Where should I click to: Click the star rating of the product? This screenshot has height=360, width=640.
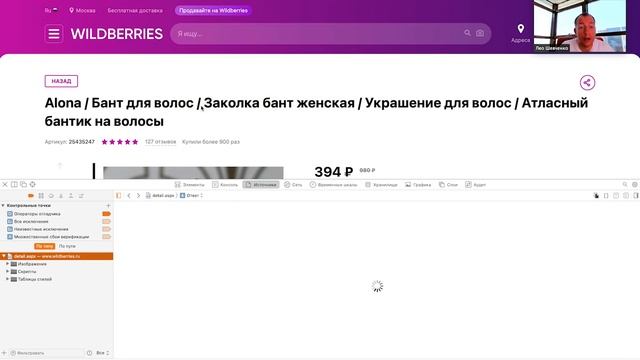pyautogui.click(x=120, y=142)
